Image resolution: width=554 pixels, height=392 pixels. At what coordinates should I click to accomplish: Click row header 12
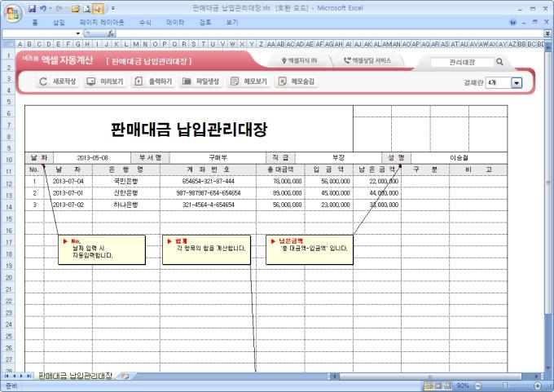pyautogui.click(x=8, y=183)
